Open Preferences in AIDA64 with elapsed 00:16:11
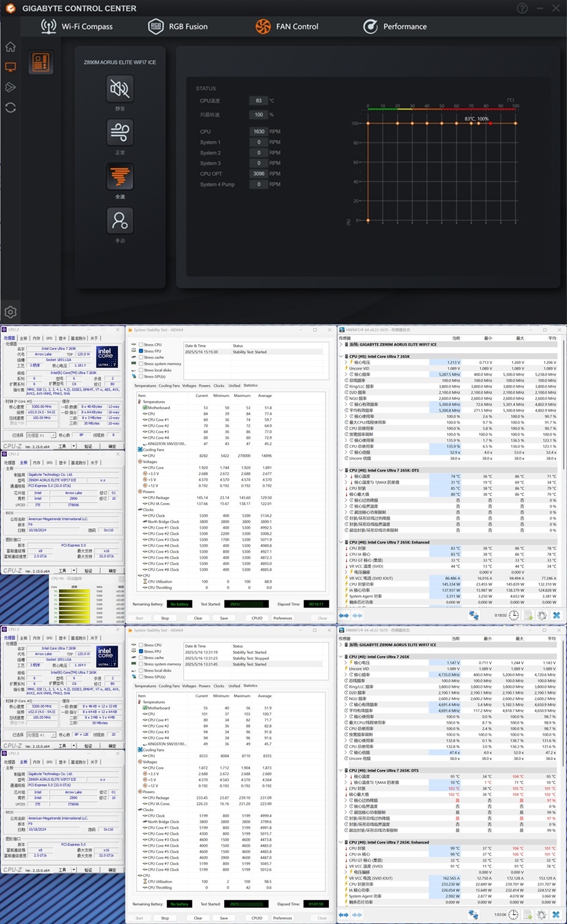Image resolution: width=567 pixels, height=924 pixels. coord(282,618)
